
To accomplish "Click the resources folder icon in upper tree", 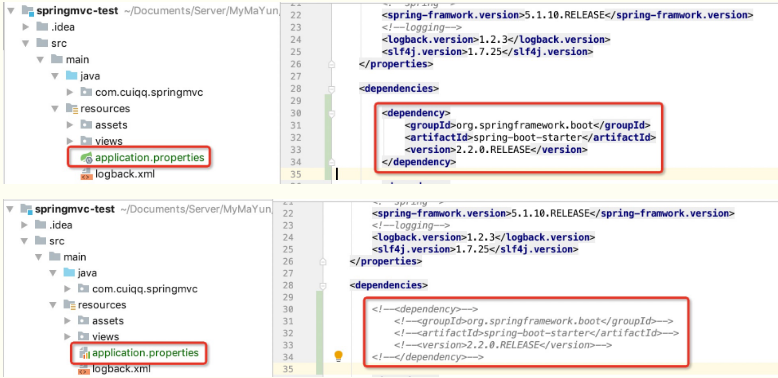I will click(72, 108).
